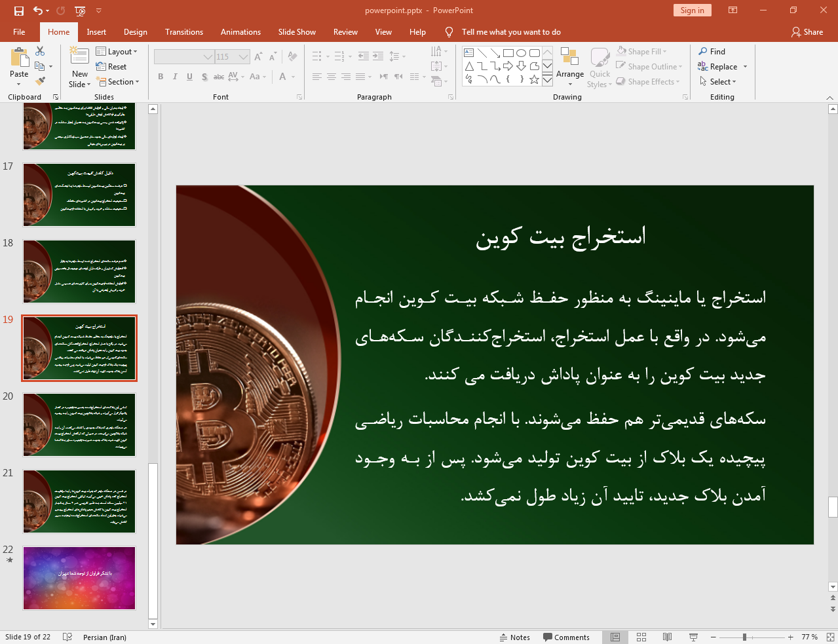
Task: Open spell check icon in status bar
Action: (x=67, y=637)
